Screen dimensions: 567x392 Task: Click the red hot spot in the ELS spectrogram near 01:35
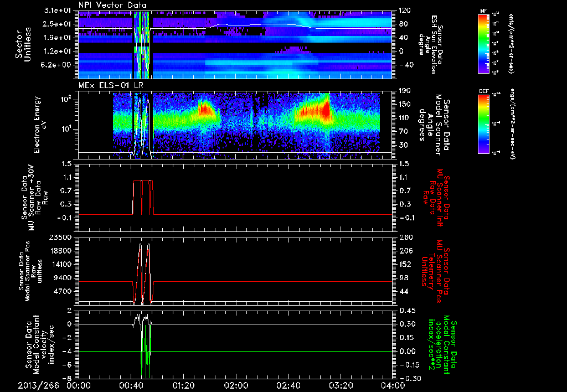(x=205, y=109)
